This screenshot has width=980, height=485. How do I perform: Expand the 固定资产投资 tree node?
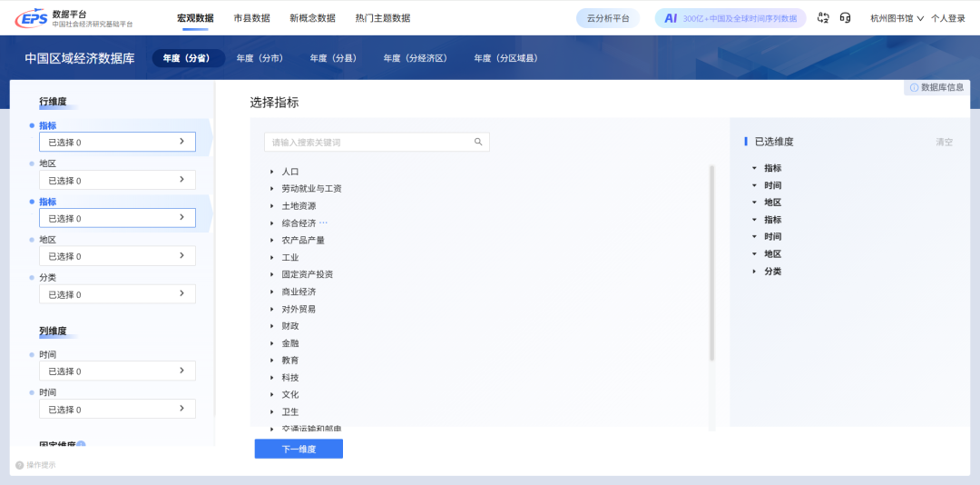[x=271, y=274]
